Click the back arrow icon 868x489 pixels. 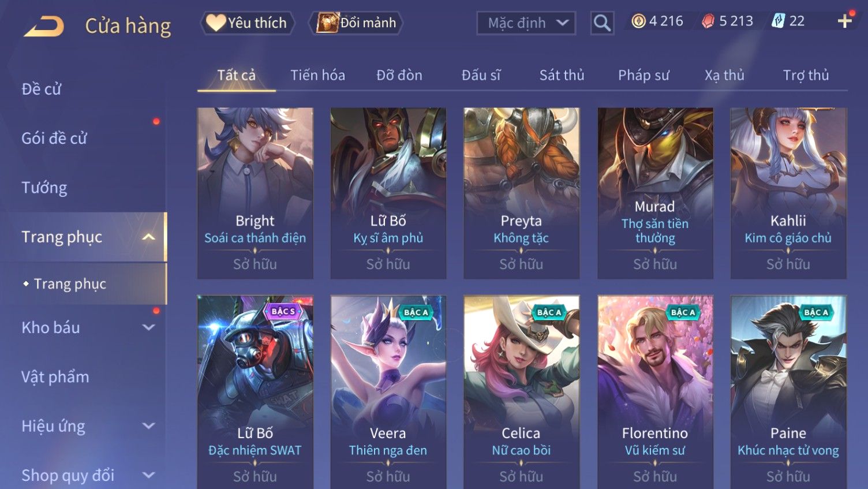point(44,26)
